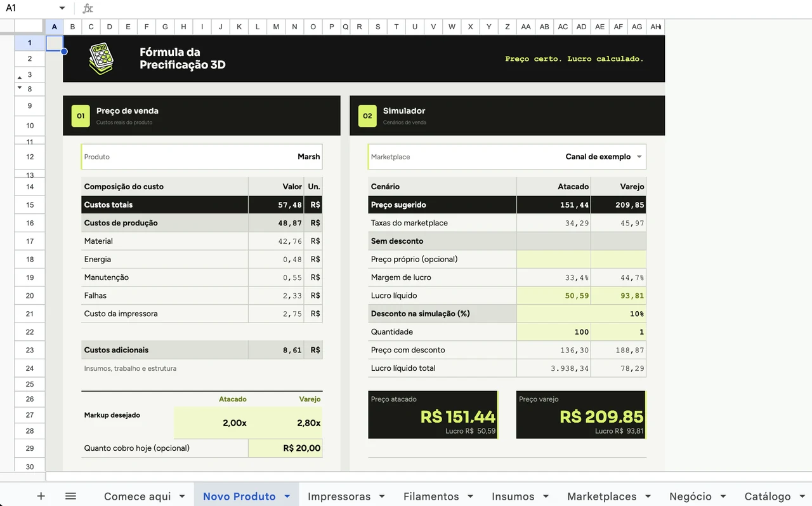The height and width of the screenshot is (506, 812).
Task: Click the Custos totais value 57,48
Action: tap(277, 205)
